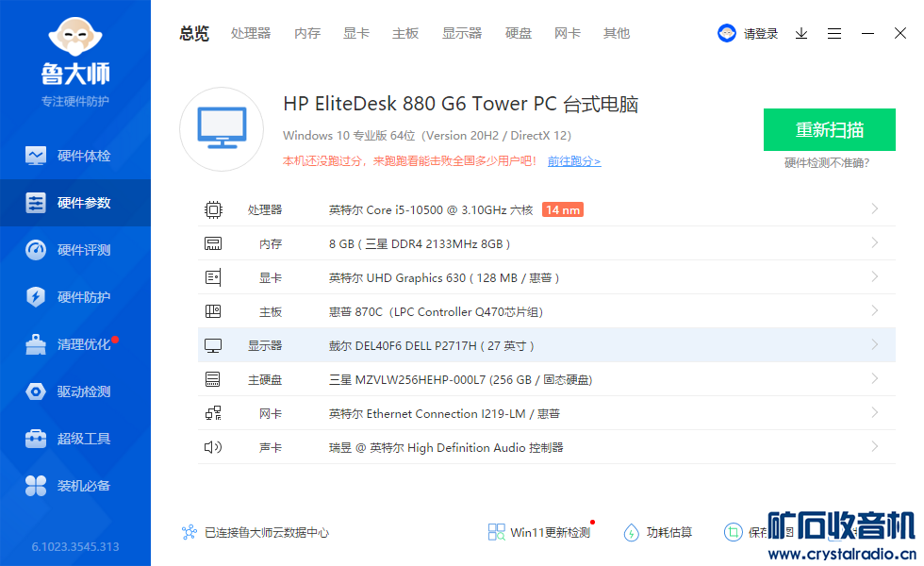Select 硬件参数 sidebar item
This screenshot has width=924, height=566.
75,203
